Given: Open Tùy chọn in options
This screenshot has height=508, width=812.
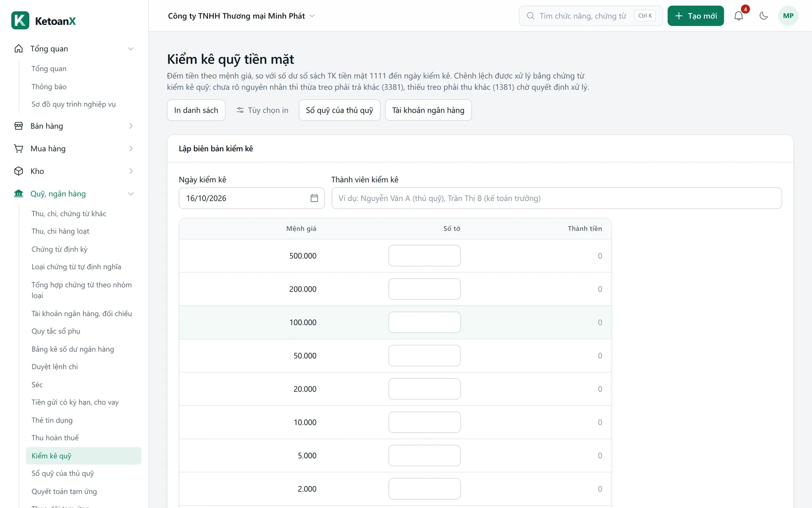Looking at the screenshot, I should pyautogui.click(x=263, y=110).
